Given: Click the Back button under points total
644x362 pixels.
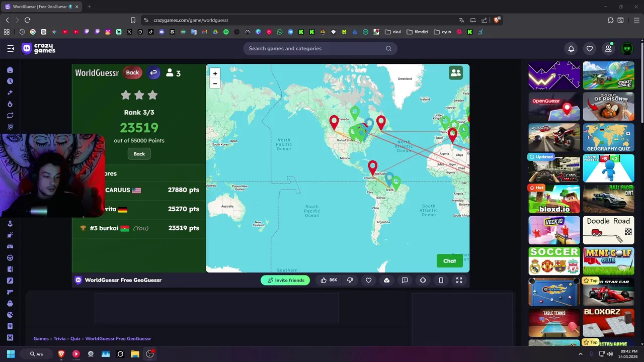Looking at the screenshot, I should (139, 154).
